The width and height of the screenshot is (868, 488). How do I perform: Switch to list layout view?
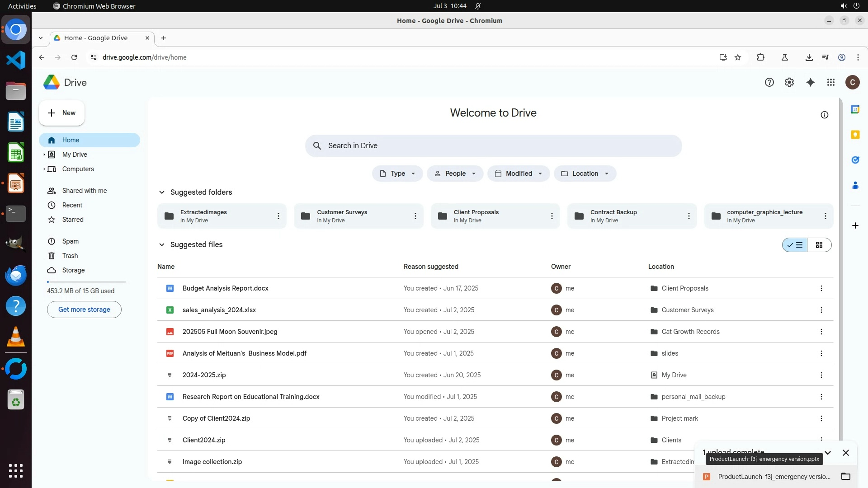point(795,245)
